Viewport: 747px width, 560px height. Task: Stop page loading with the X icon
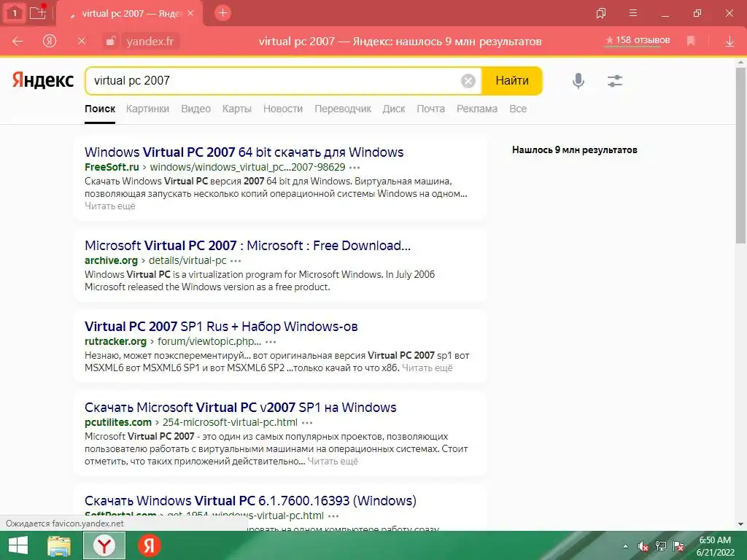pos(82,42)
